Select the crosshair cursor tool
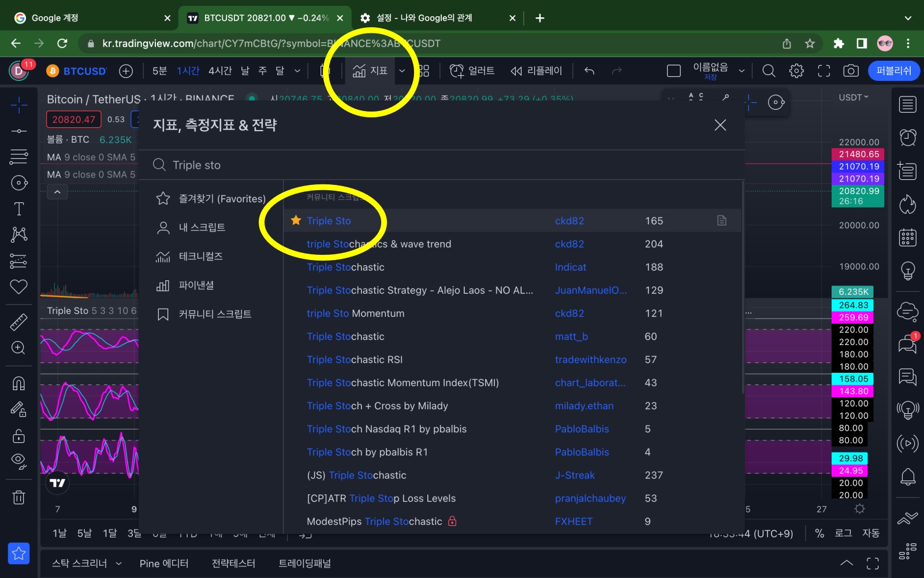Viewport: 924px width, 578px height. [18, 105]
